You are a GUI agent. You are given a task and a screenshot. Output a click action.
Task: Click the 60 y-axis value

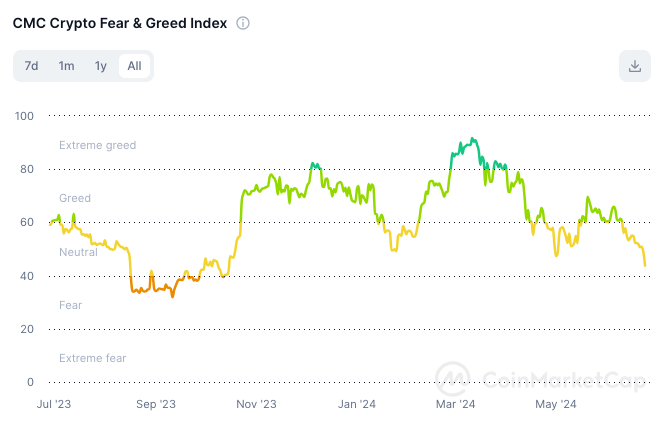(x=27, y=222)
